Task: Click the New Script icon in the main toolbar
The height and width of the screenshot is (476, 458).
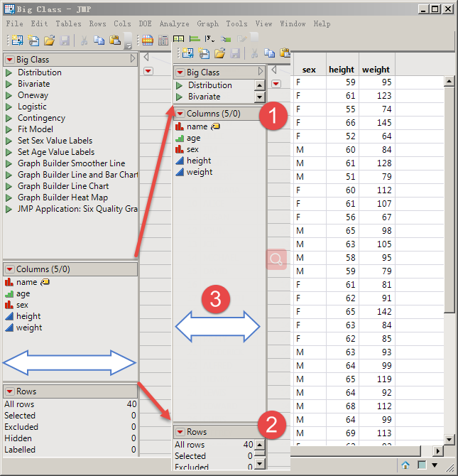Action: click(33, 40)
